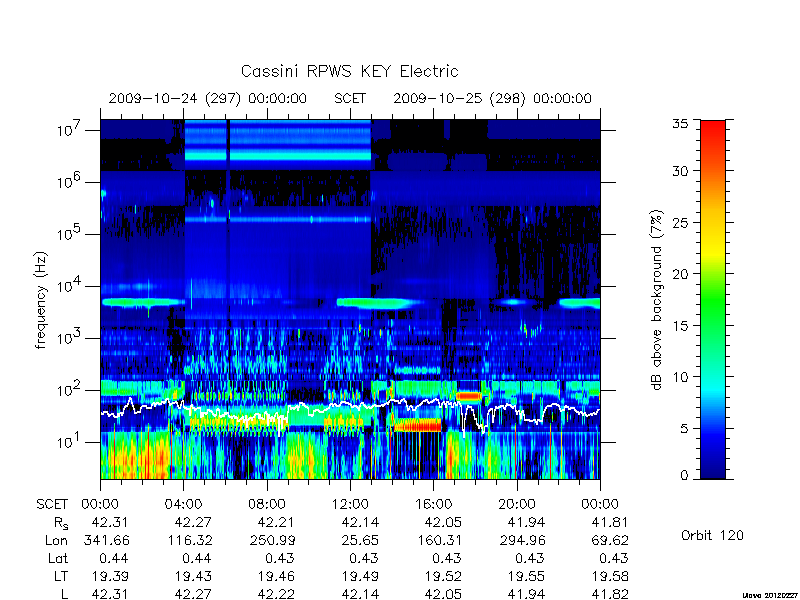
Task: Click the bright horizontal line near 2×10^5 Hz
Action: (x=278, y=219)
